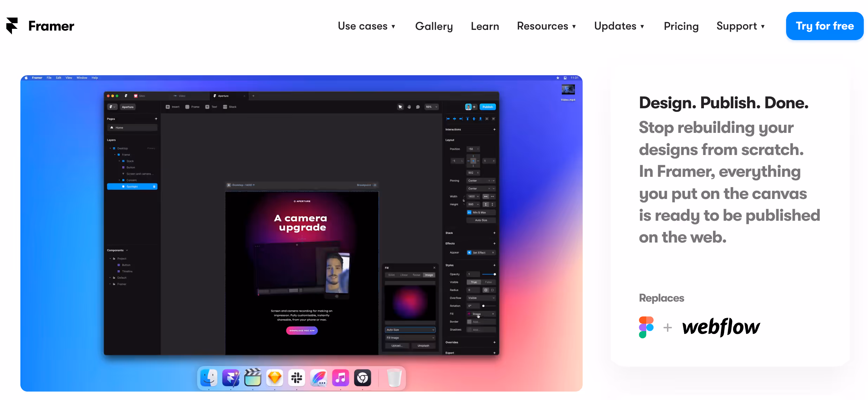Click the align left edges icon

(448, 119)
